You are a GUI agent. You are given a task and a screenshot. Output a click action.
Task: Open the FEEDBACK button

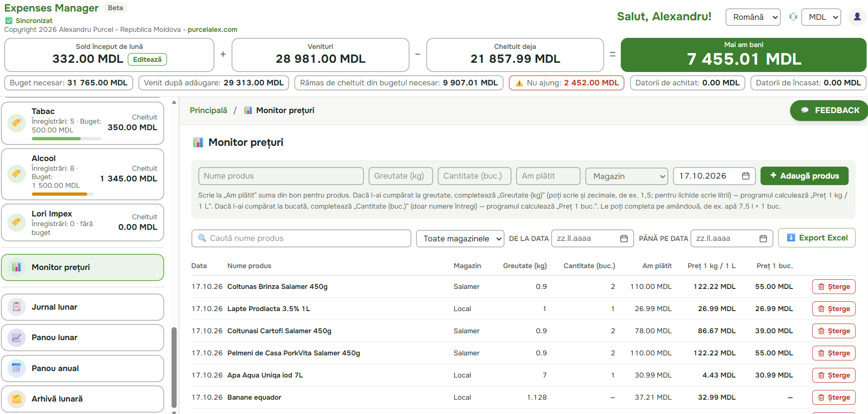(829, 110)
